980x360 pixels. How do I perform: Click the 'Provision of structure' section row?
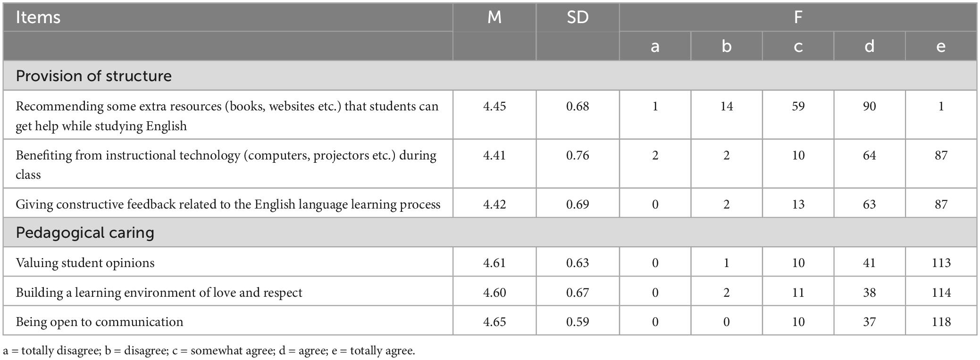(x=93, y=76)
